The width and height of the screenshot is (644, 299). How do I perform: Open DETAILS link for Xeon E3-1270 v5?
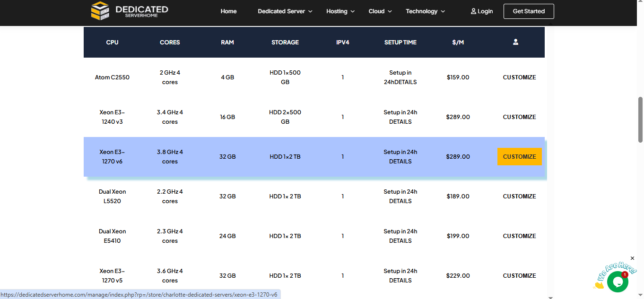(x=400, y=281)
